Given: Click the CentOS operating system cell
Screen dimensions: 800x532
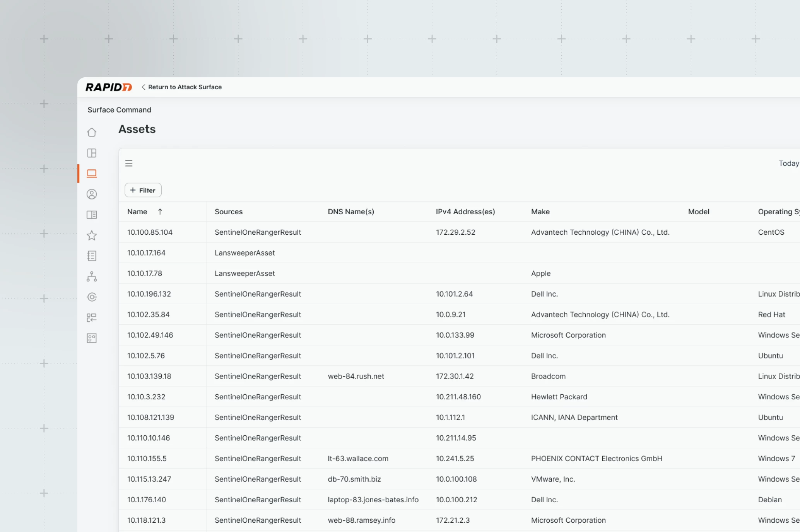Looking at the screenshot, I should point(771,232).
